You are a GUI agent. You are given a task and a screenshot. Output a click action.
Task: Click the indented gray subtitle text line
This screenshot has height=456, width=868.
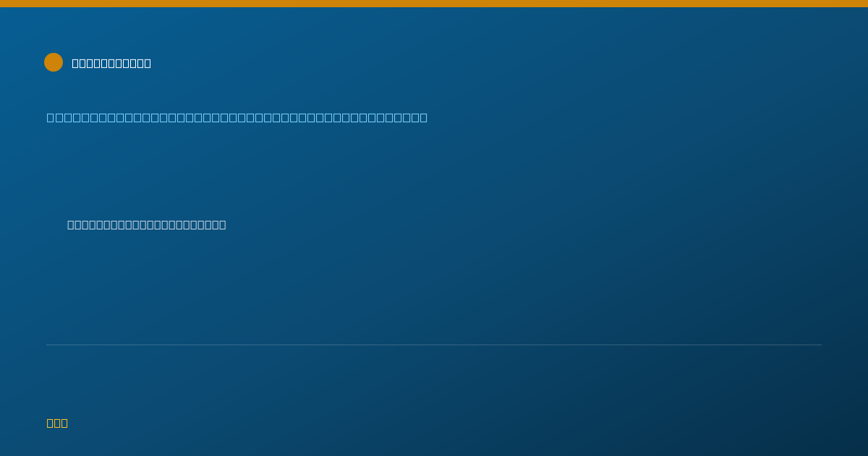point(147,224)
